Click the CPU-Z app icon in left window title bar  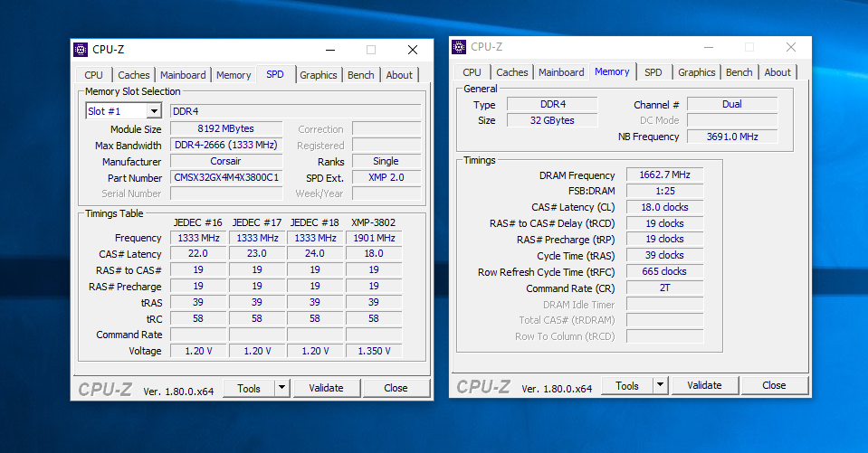point(81,50)
